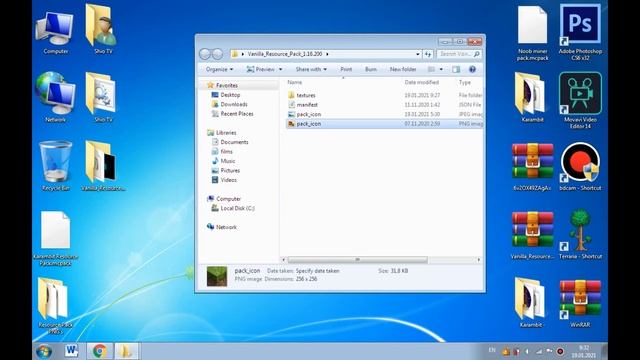Select the Karambit Resource Pack.mcpack file

[x=55, y=238]
